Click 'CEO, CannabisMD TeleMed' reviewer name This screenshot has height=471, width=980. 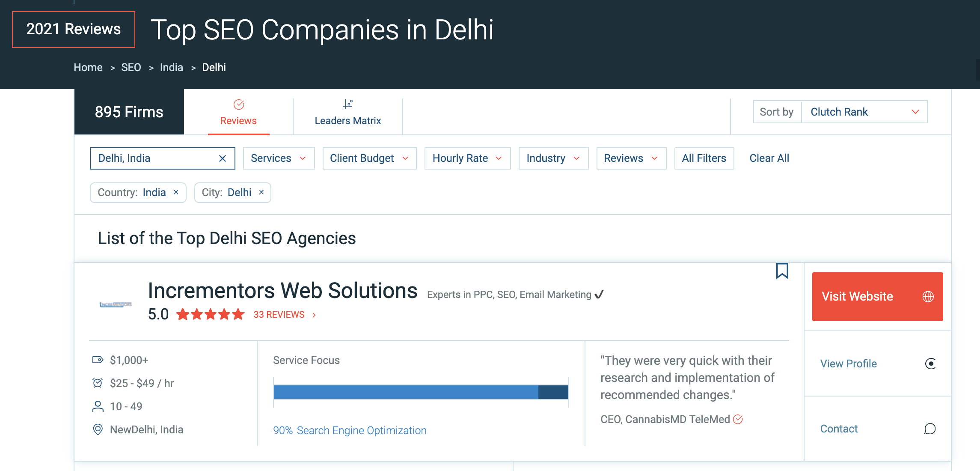tap(665, 419)
